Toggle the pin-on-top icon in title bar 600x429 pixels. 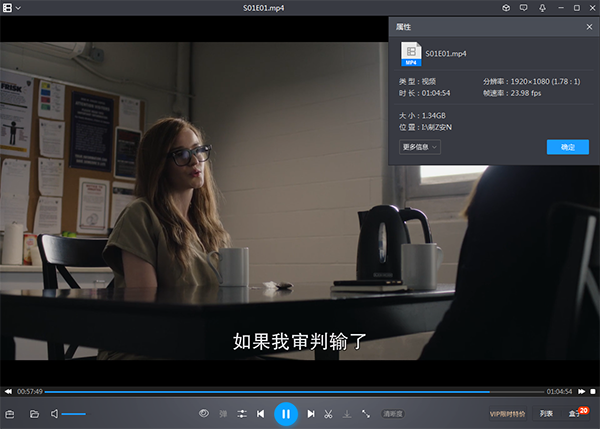[x=542, y=8]
